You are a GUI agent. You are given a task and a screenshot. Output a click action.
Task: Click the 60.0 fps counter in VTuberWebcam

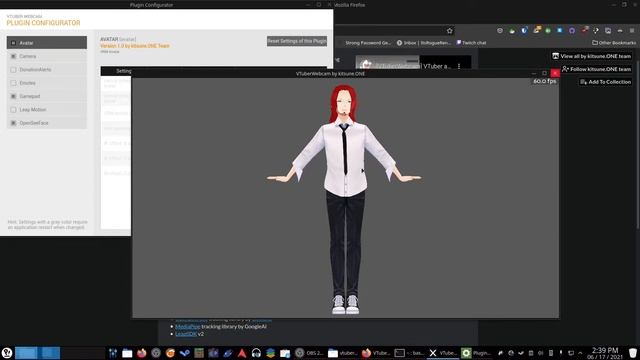click(544, 81)
